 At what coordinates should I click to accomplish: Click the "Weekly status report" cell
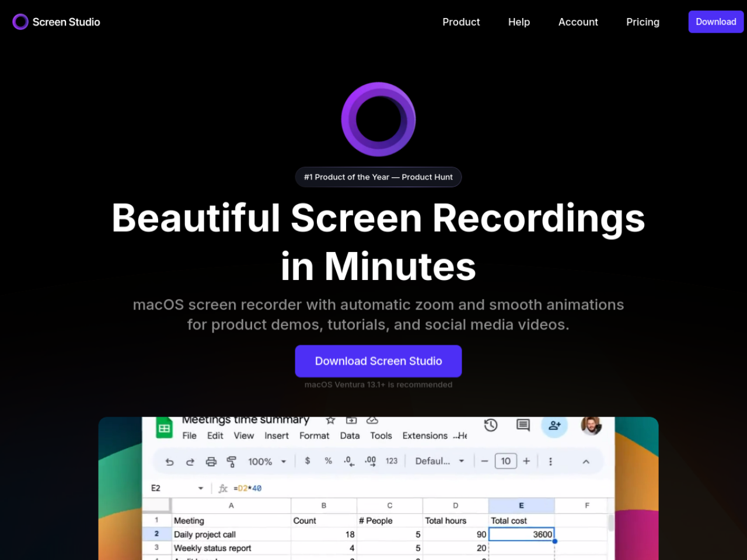(x=231, y=548)
